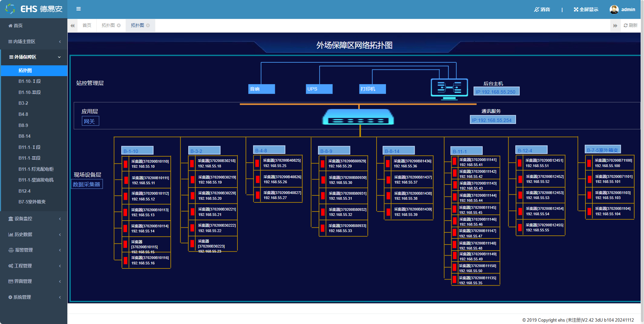
Task: Collapse the 外场保障区 menu
Action: [x=34, y=57]
